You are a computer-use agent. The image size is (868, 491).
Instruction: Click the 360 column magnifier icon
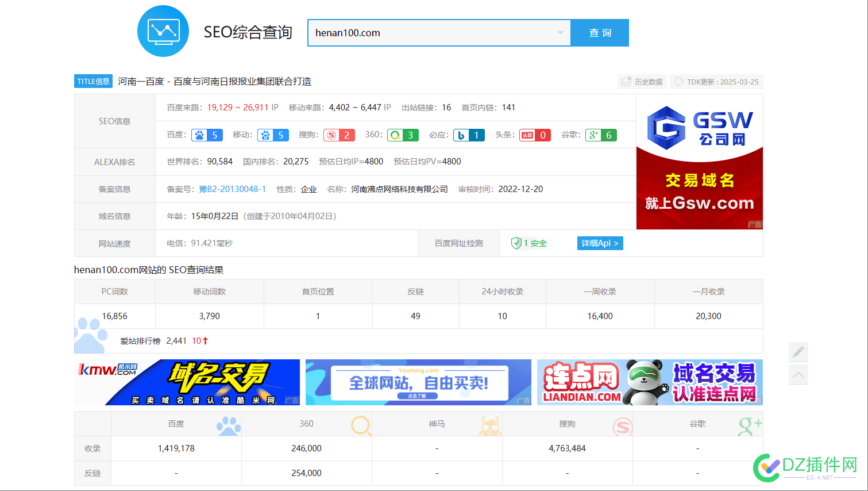click(x=361, y=426)
